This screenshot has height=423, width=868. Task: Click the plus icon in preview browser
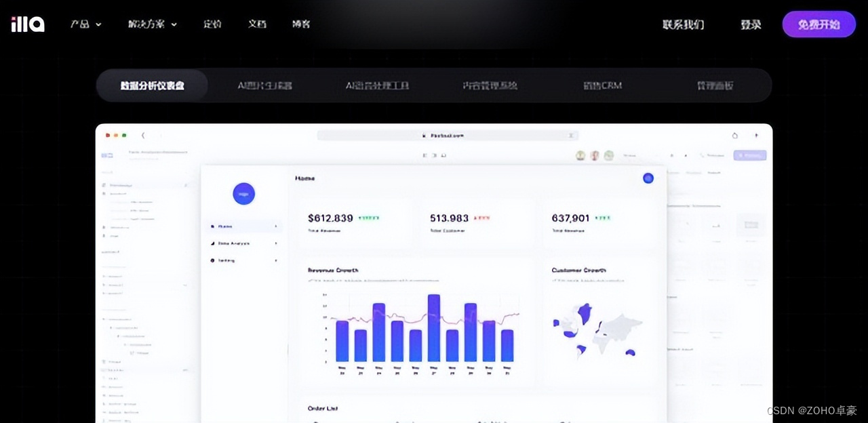756,136
